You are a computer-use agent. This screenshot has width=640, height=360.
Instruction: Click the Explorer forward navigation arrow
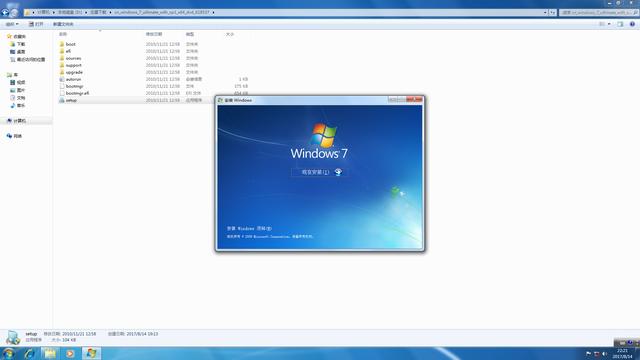tap(14, 13)
